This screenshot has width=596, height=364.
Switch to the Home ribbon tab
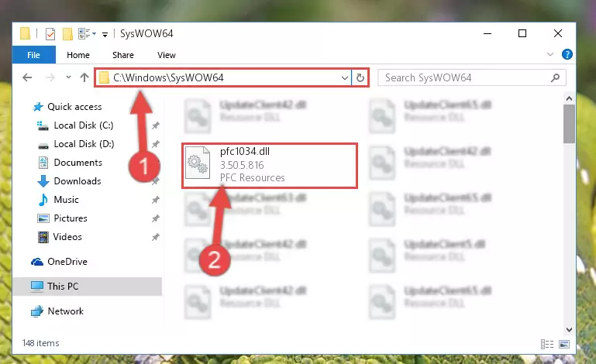[x=78, y=55]
